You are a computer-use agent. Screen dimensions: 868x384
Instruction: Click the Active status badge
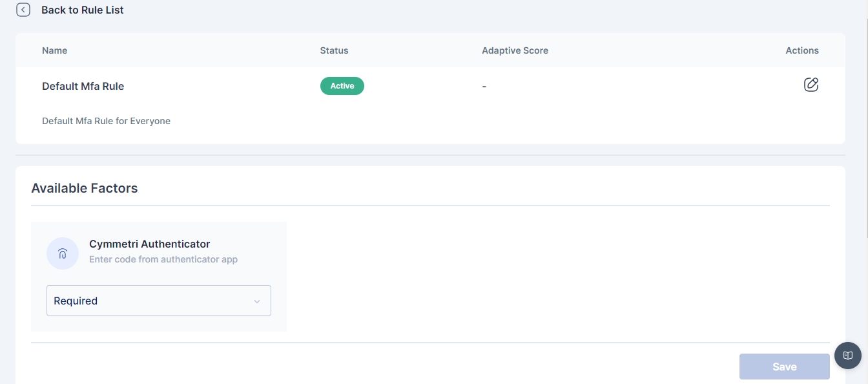coord(342,86)
